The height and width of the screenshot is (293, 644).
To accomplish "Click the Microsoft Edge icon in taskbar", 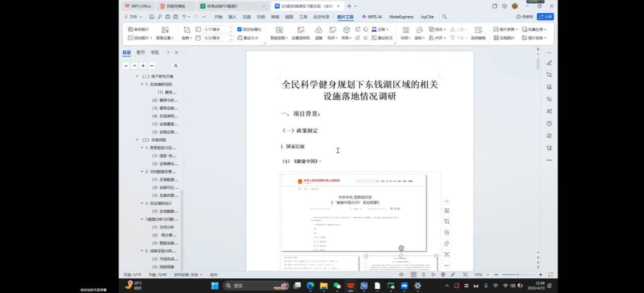I will [x=310, y=286].
